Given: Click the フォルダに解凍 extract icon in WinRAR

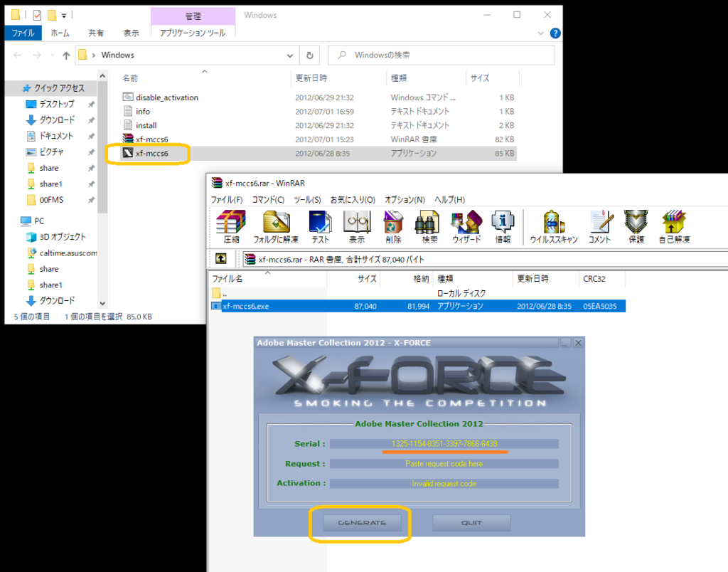Looking at the screenshot, I should tap(276, 227).
